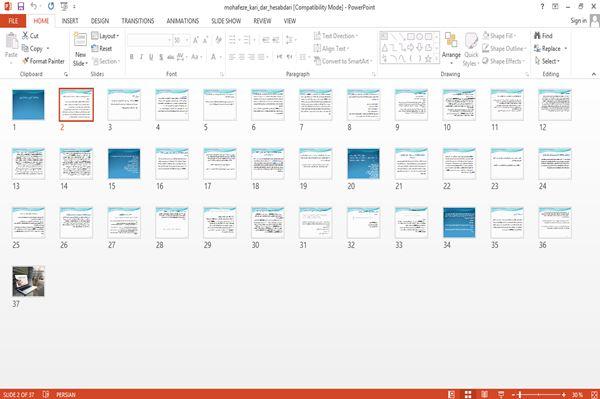Switch to Normal view in status bar
The image size is (600, 399).
(x=451, y=394)
